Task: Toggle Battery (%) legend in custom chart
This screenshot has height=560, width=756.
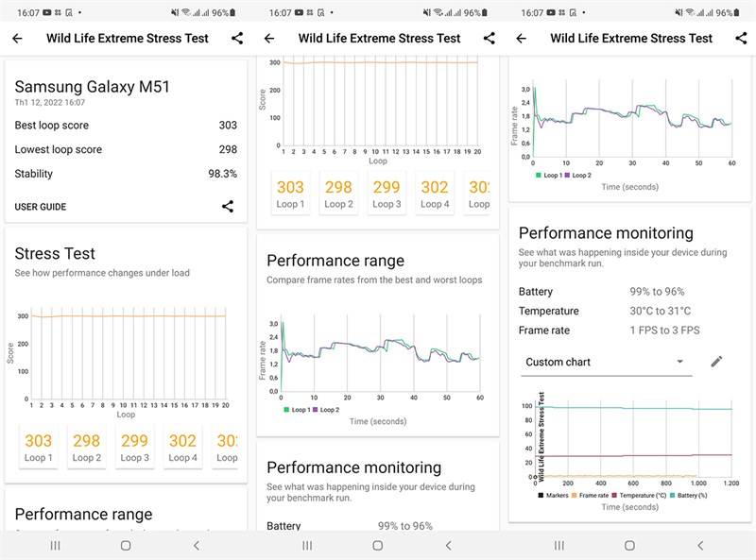Action: [689, 495]
